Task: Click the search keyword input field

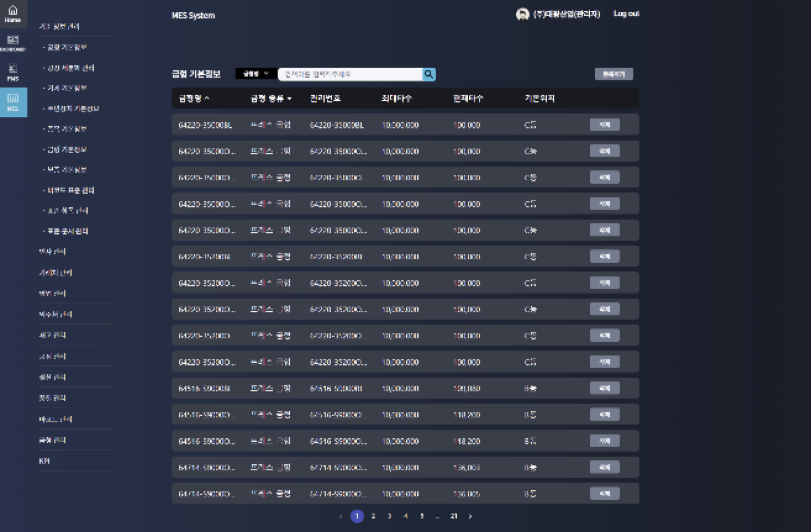Action: coord(350,74)
